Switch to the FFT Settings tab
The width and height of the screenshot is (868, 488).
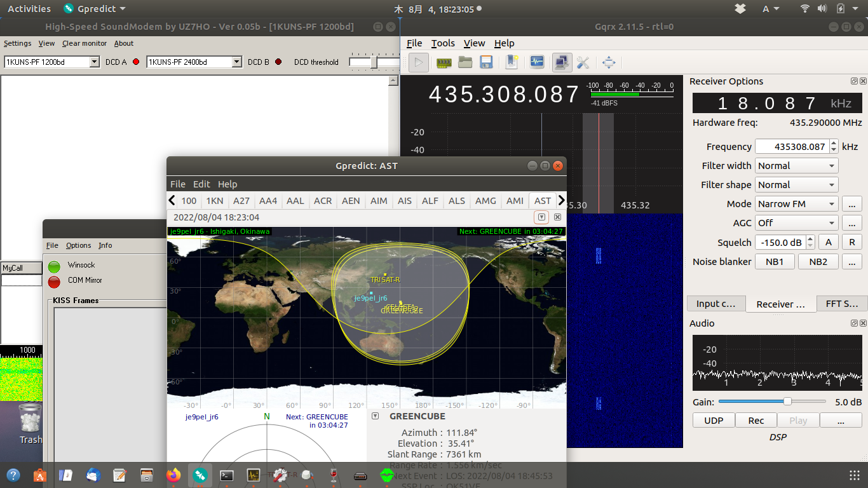click(x=842, y=304)
